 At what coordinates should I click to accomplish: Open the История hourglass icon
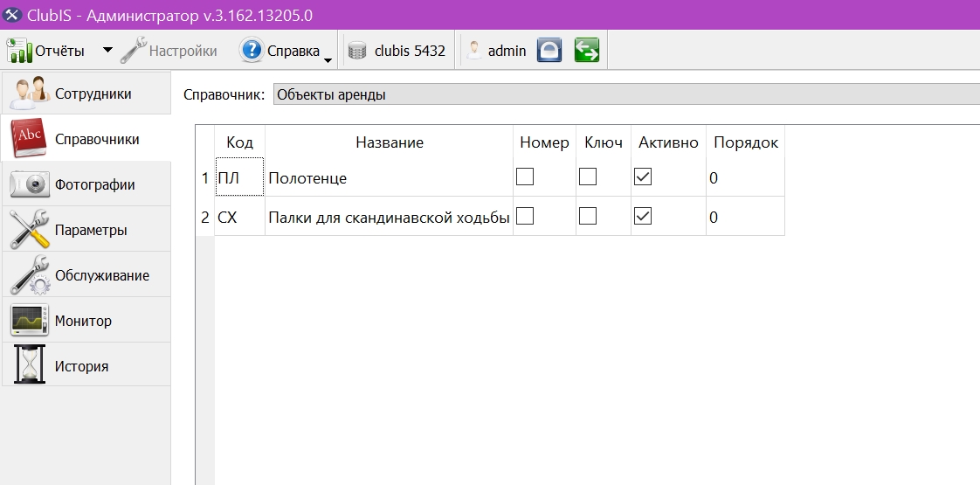click(30, 364)
